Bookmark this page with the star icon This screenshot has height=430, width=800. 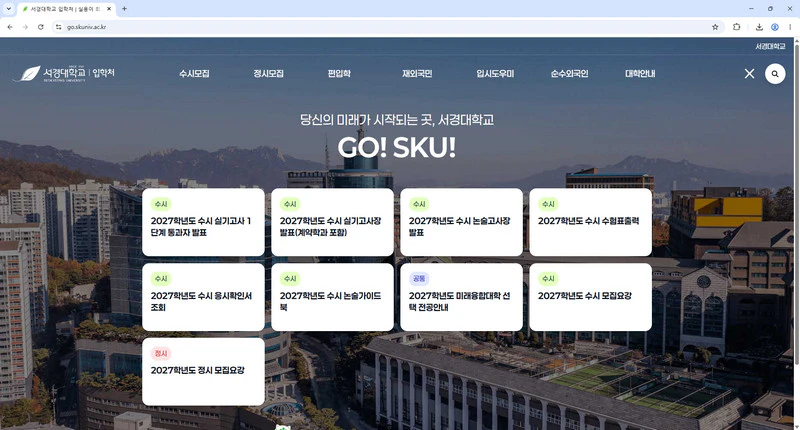pos(715,27)
